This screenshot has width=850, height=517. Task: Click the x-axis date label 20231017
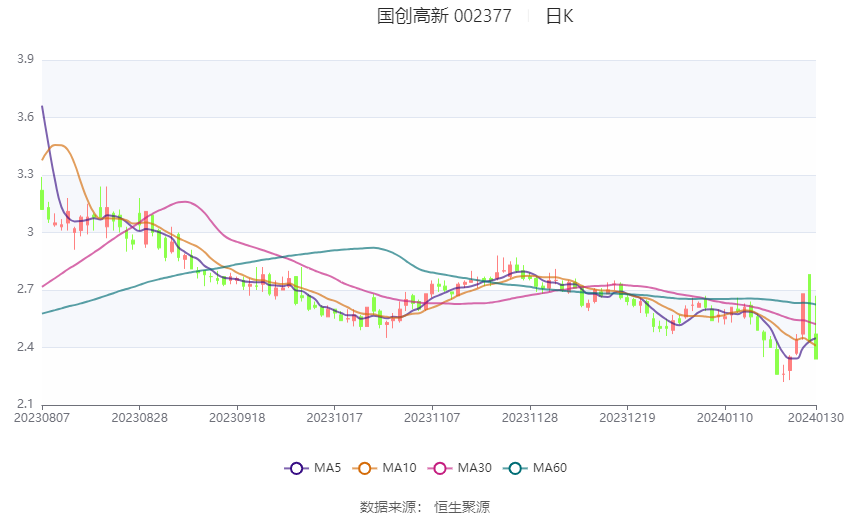pyautogui.click(x=334, y=418)
